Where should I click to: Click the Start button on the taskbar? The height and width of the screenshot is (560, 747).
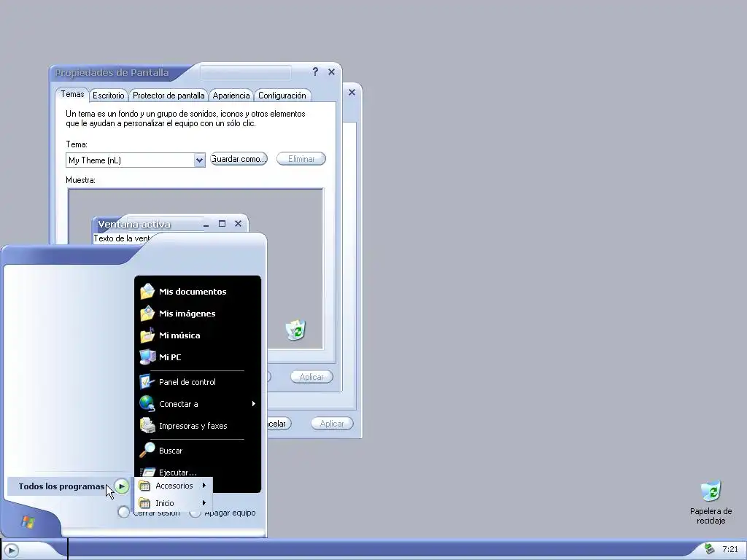click(x=11, y=551)
